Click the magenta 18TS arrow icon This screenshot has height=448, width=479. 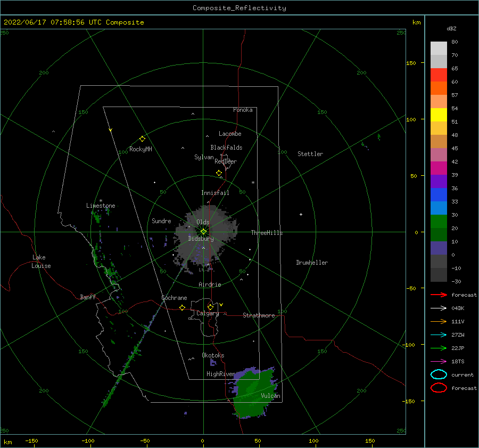click(x=439, y=362)
